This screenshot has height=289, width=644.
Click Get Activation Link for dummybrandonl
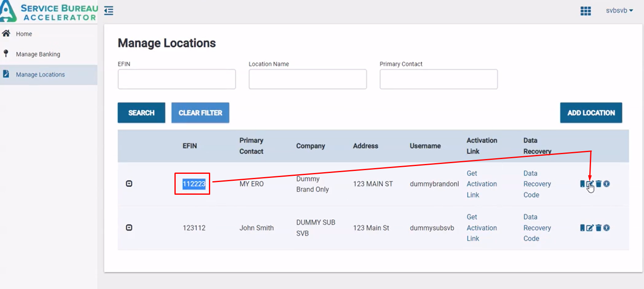tap(481, 184)
